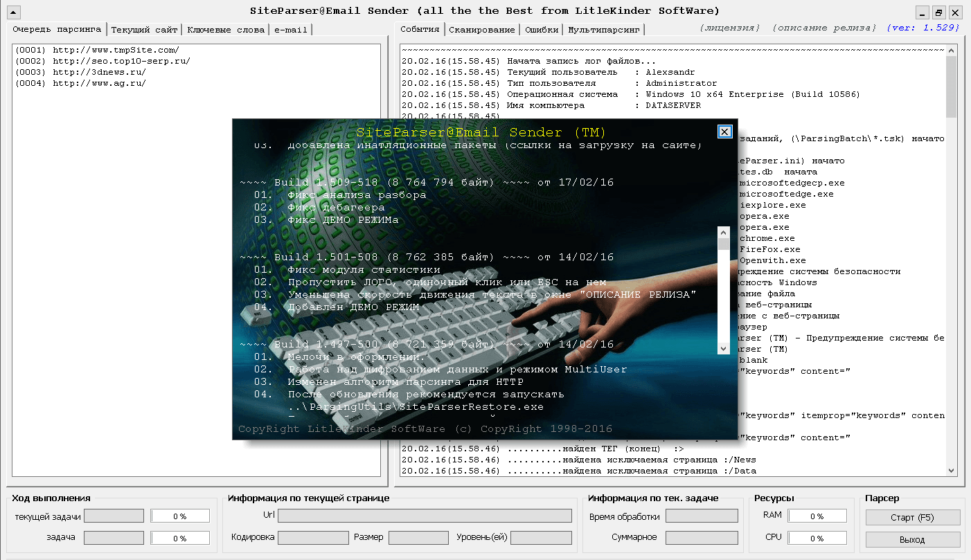The height and width of the screenshot is (560, 971).
Task: Click the popup's scrollbar thumb
Action: (x=724, y=244)
